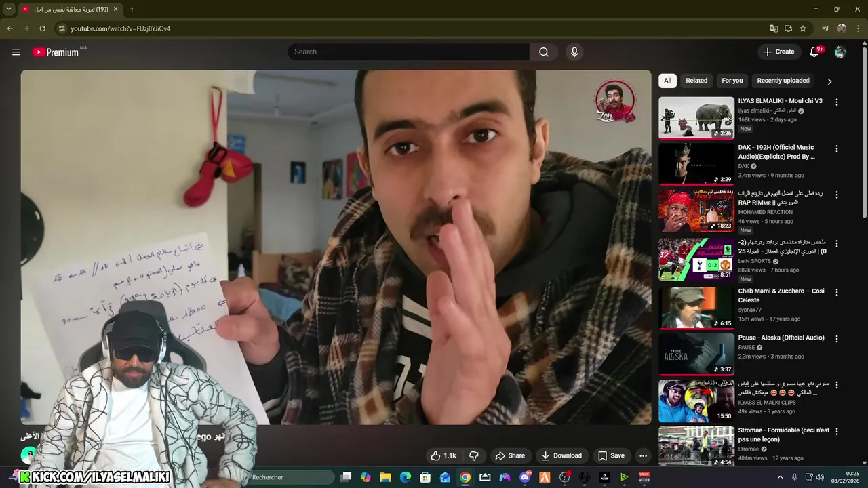Image resolution: width=868 pixels, height=488 pixels.
Task: Open options for Moul chi V3 video
Action: pyautogui.click(x=836, y=102)
